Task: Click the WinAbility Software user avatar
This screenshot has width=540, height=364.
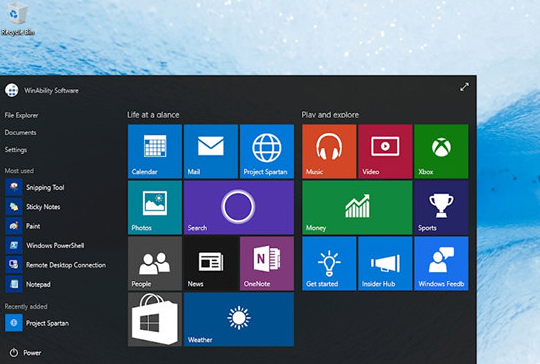Action: pos(12,90)
